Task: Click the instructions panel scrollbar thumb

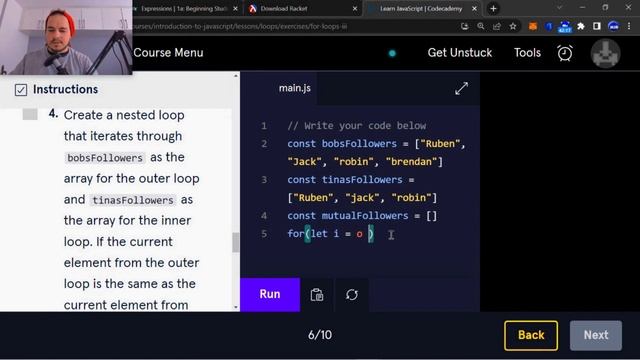Action: coord(236,242)
